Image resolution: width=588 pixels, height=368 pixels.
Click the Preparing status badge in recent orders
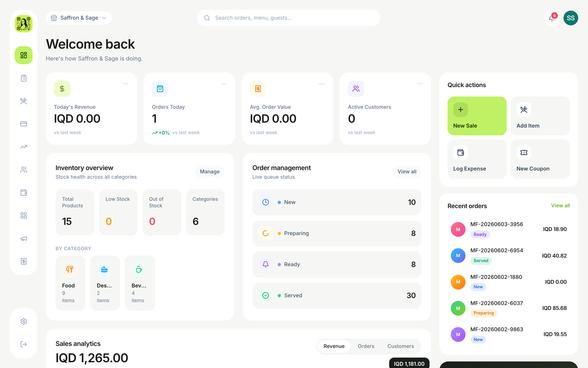coord(483,313)
